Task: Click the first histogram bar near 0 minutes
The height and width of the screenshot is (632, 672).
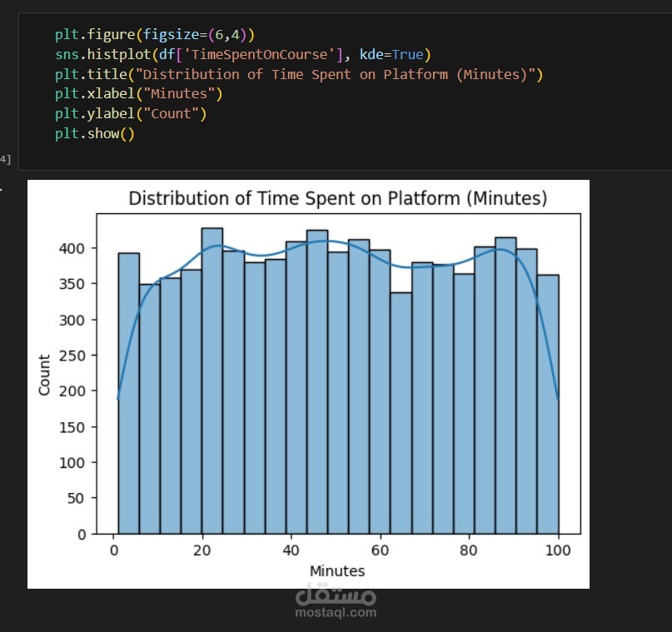Action: [x=128, y=393]
